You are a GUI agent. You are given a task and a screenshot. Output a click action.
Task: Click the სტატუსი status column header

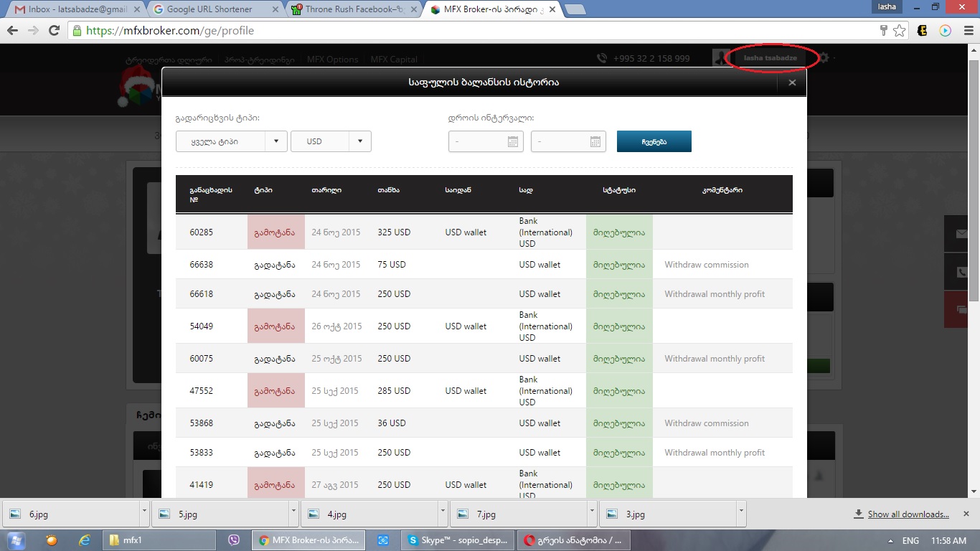tap(619, 190)
